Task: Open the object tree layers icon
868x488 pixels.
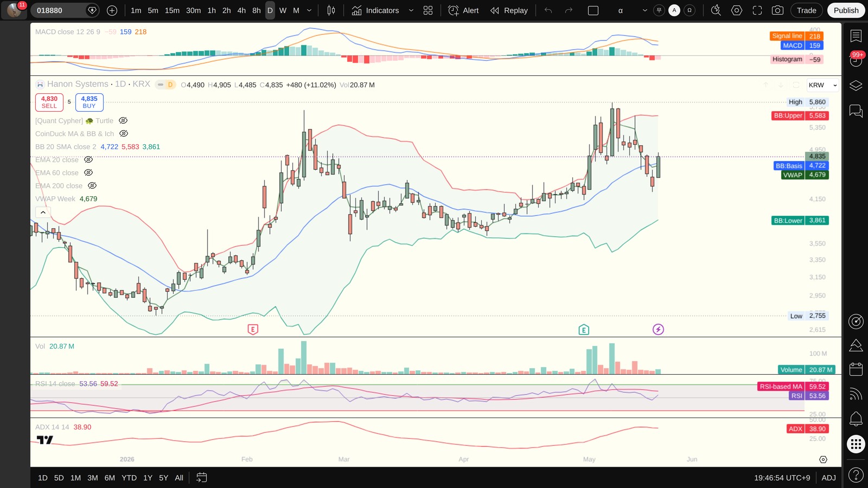Action: point(856,86)
